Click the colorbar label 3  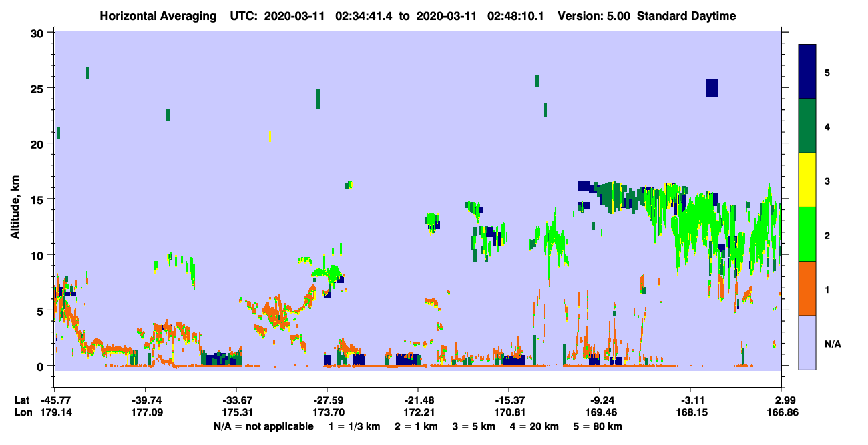(827, 181)
